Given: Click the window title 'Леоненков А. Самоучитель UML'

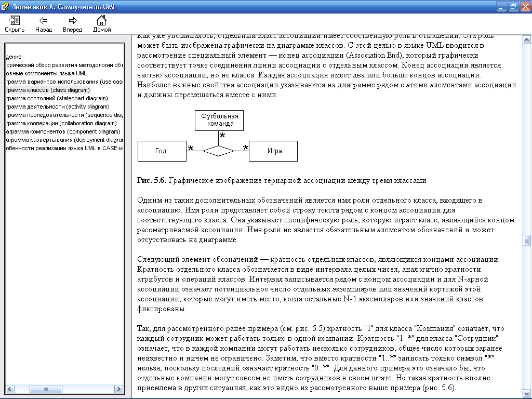Looking at the screenshot, I should pos(64,7).
